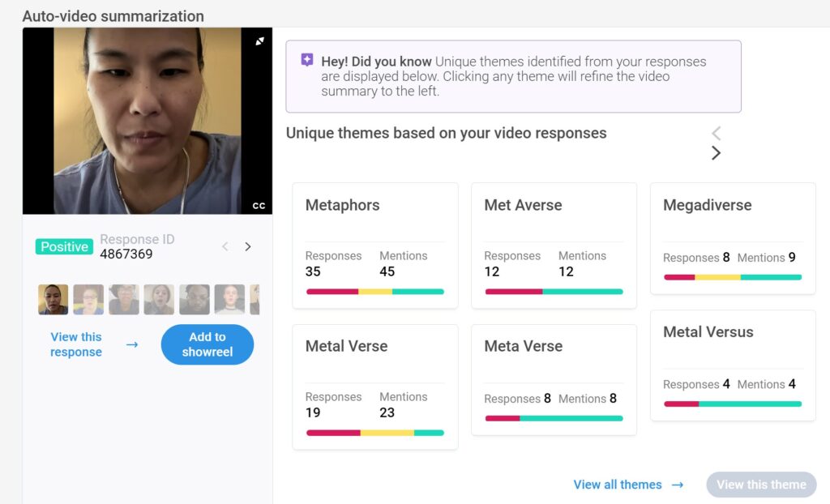The image size is (830, 504).
Task: Open the Met Averse theme card
Action: pyautogui.click(x=554, y=246)
